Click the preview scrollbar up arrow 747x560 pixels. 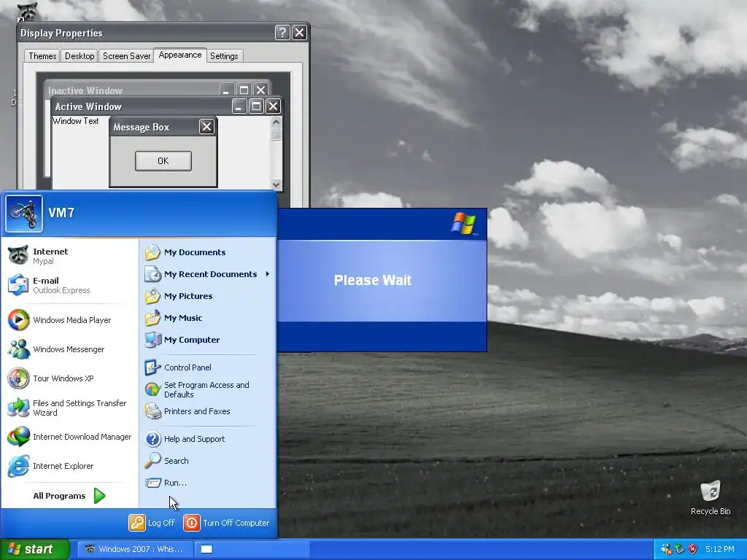pos(276,122)
